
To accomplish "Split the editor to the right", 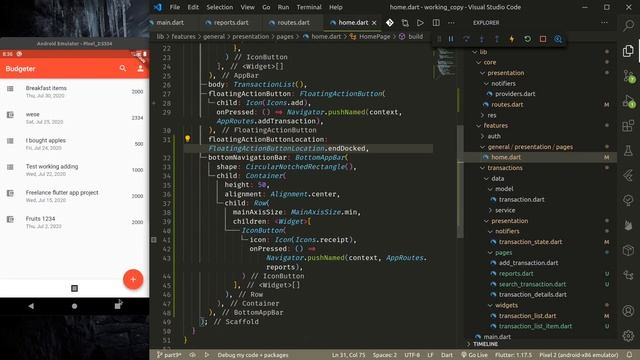I will click(x=436, y=23).
